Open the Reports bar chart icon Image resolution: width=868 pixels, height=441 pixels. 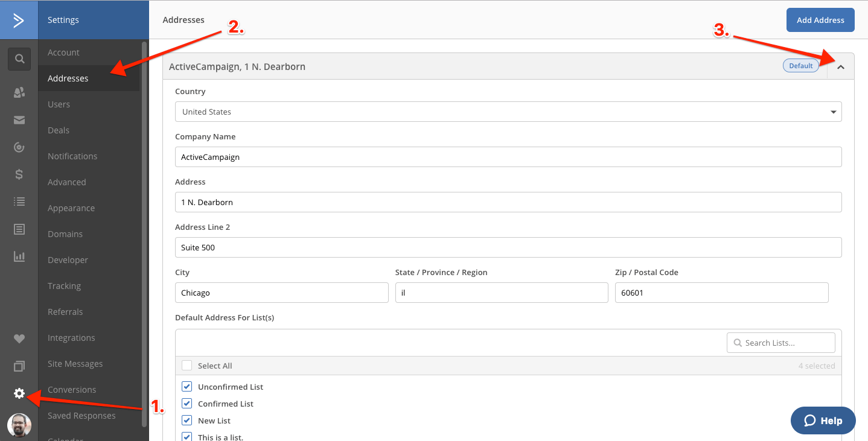coord(19,256)
